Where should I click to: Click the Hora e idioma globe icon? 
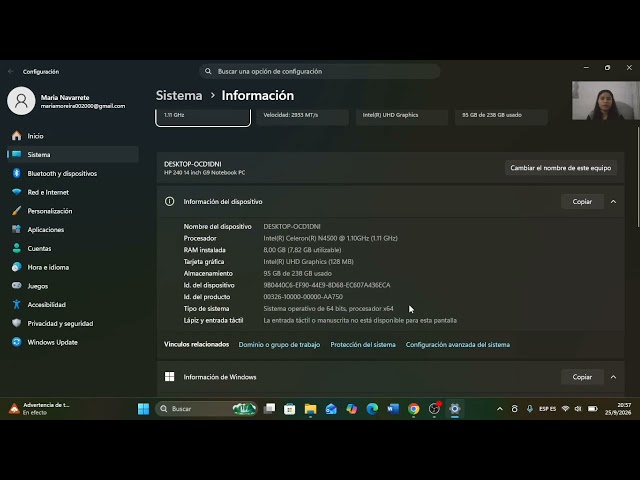tap(17, 267)
